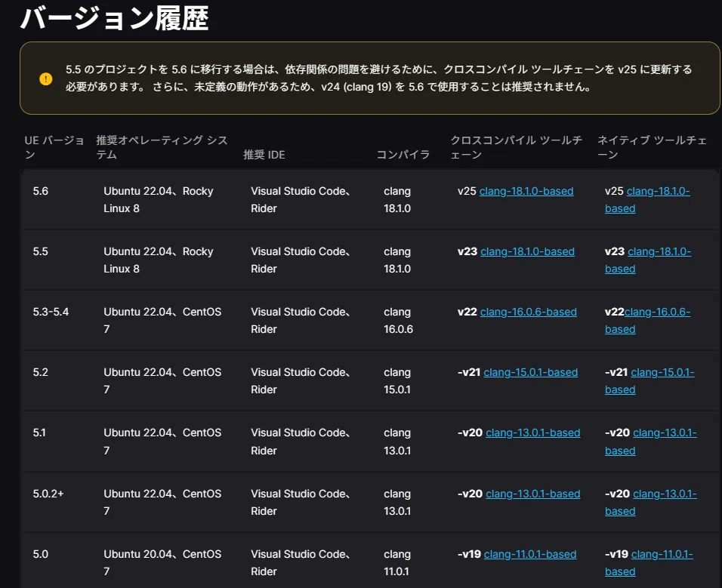
Task: Click Ubuntu 22.04、CentOS 7 in 5.2 row
Action: click(x=162, y=381)
